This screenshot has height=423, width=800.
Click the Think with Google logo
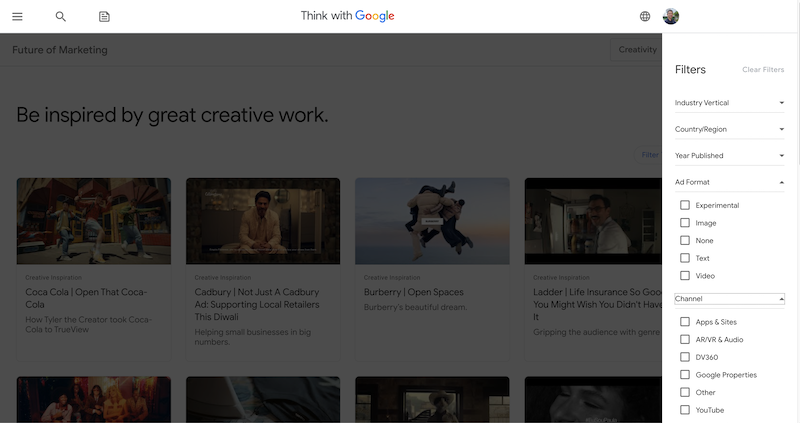[x=347, y=16]
